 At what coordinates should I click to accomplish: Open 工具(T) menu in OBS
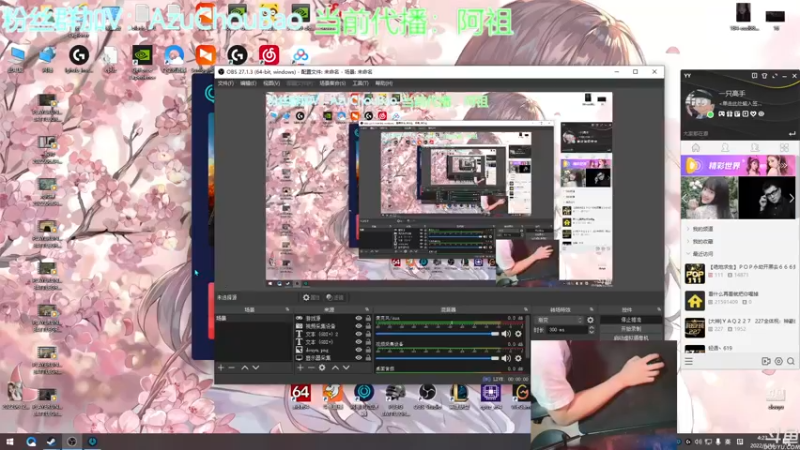(x=360, y=83)
